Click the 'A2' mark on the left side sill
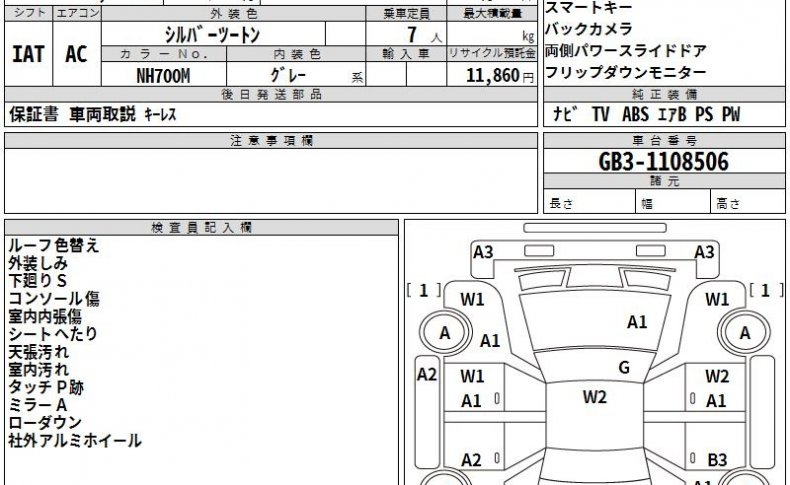 tap(427, 375)
